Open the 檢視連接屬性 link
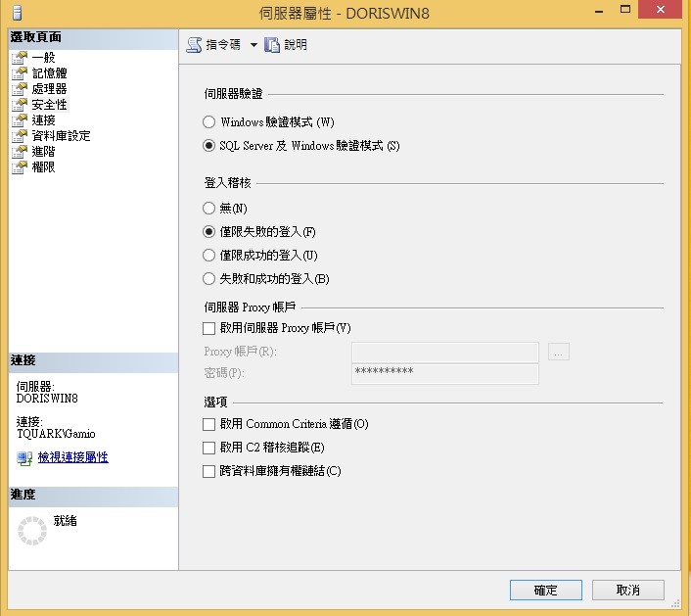691x616 pixels. coord(73,457)
